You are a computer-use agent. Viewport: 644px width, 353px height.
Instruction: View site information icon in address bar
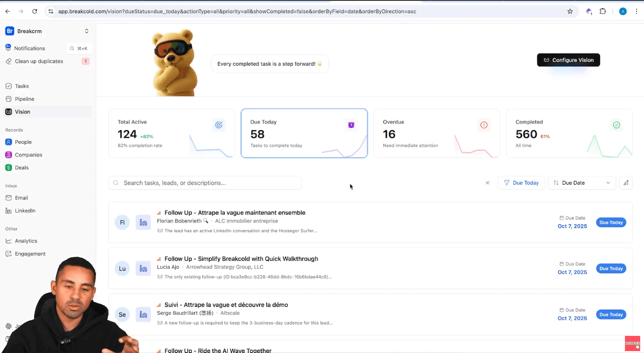50,11
